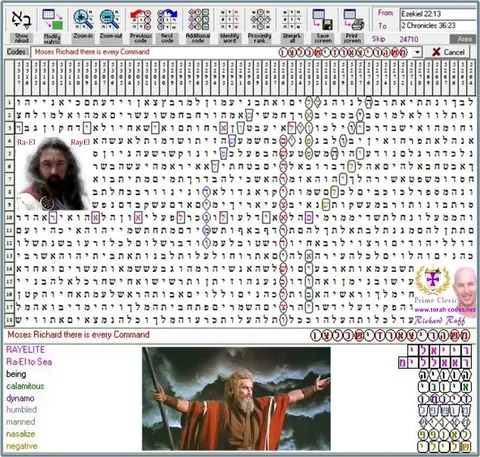
Task: Select the 'negative' term
Action: pyautogui.click(x=22, y=446)
